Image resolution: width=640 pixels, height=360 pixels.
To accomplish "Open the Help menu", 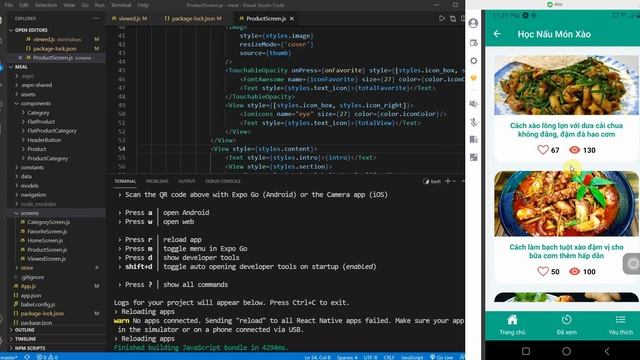I will 143,5.
